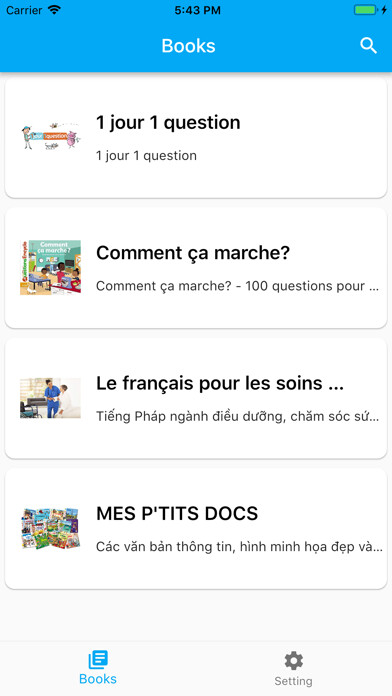Open the "Comment ça marche?" book title
The width and height of the screenshot is (392, 696).
(x=193, y=253)
